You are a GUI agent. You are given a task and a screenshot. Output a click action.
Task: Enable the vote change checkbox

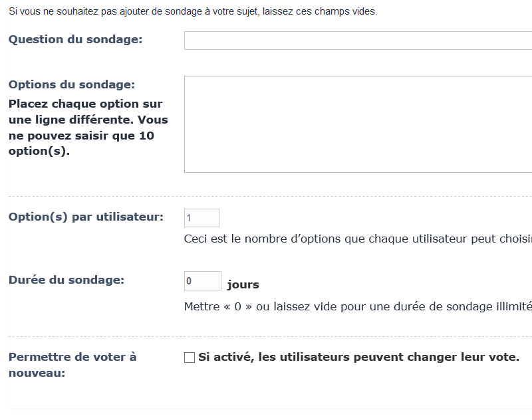pyautogui.click(x=190, y=358)
